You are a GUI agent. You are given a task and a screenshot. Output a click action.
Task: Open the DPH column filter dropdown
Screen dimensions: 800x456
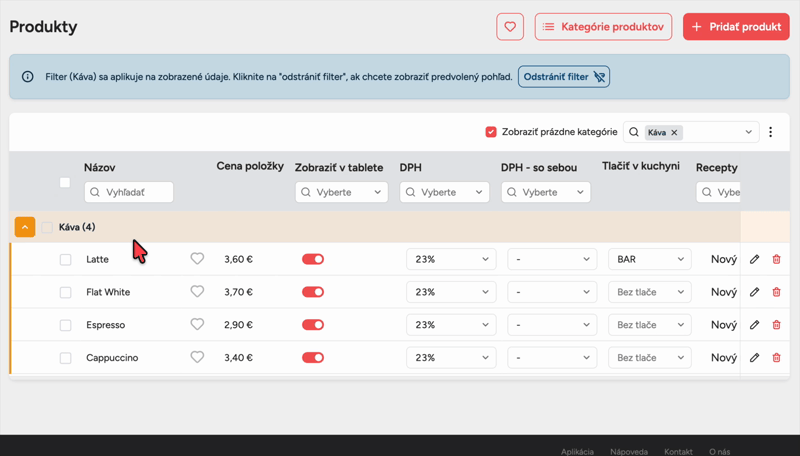click(444, 192)
